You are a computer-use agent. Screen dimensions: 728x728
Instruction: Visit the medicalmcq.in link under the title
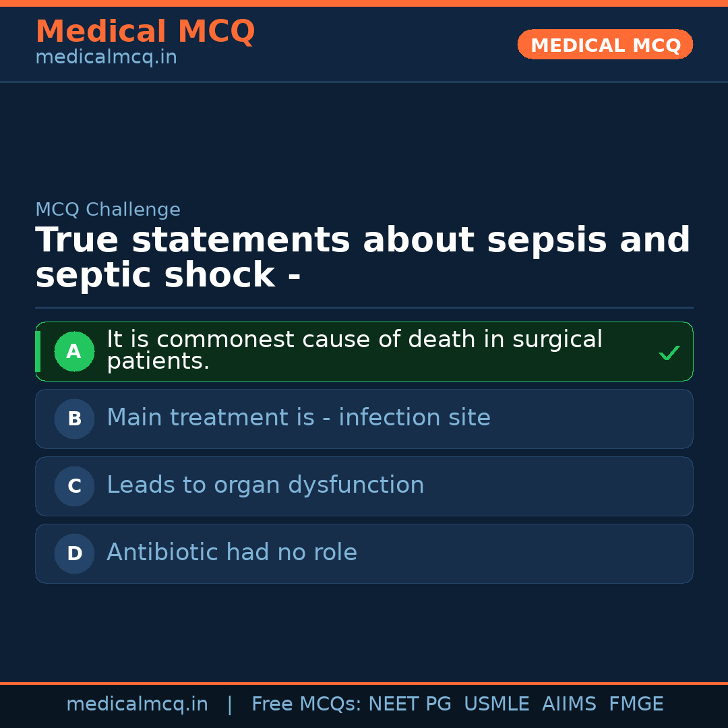click(106, 58)
